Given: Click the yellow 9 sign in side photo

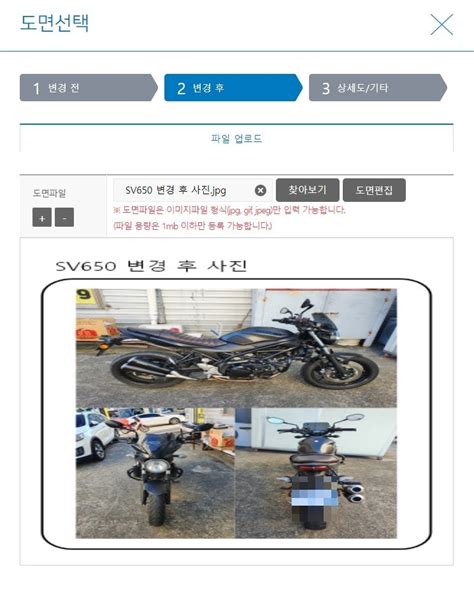Looking at the screenshot, I should (x=85, y=296).
